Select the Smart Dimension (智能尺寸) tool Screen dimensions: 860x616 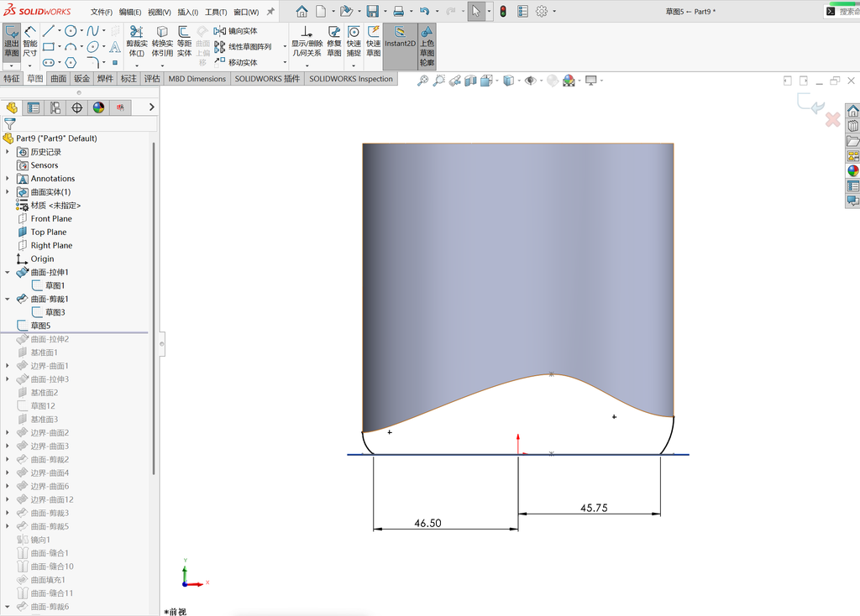point(30,43)
